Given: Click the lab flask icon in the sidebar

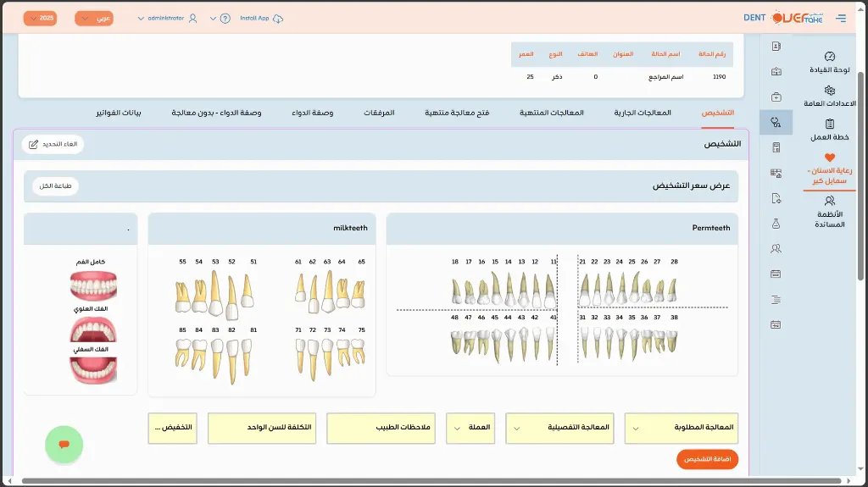Looking at the screenshot, I should (x=776, y=224).
